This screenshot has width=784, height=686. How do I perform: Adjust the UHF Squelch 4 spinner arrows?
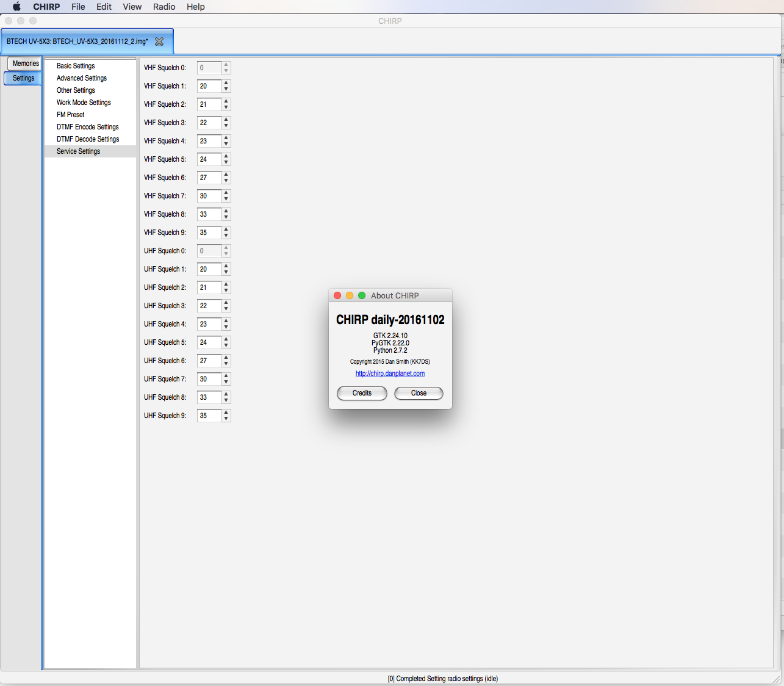[226, 324]
